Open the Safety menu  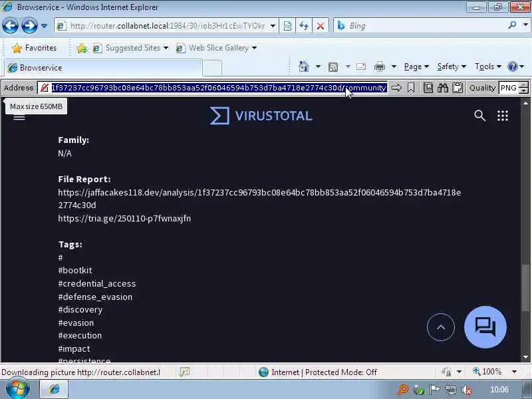pos(452,67)
